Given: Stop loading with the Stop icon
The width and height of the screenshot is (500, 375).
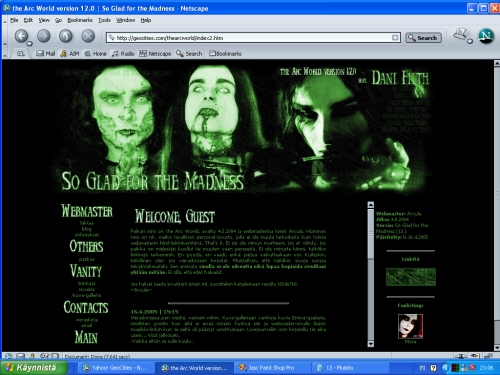Looking at the screenshot, I should tap(88, 36).
